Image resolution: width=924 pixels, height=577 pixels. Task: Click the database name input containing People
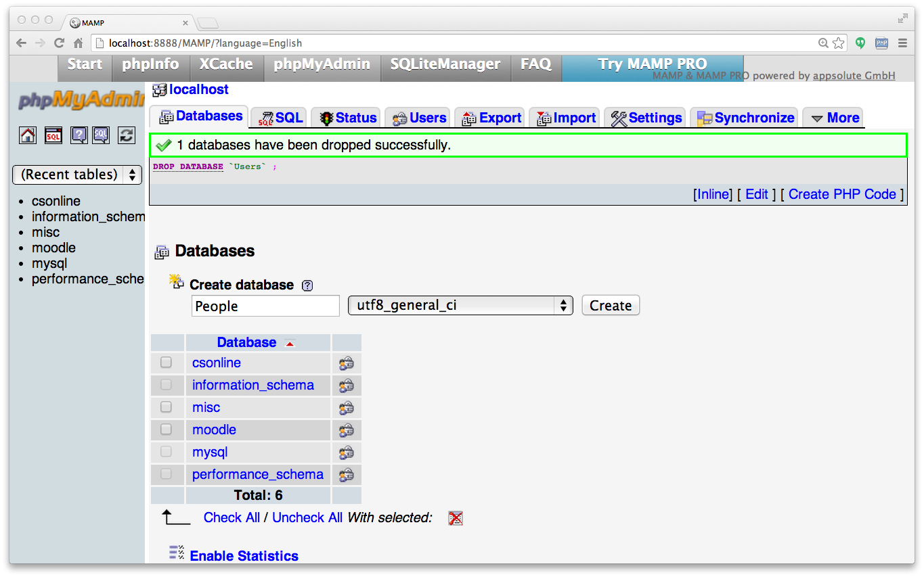[x=265, y=306]
